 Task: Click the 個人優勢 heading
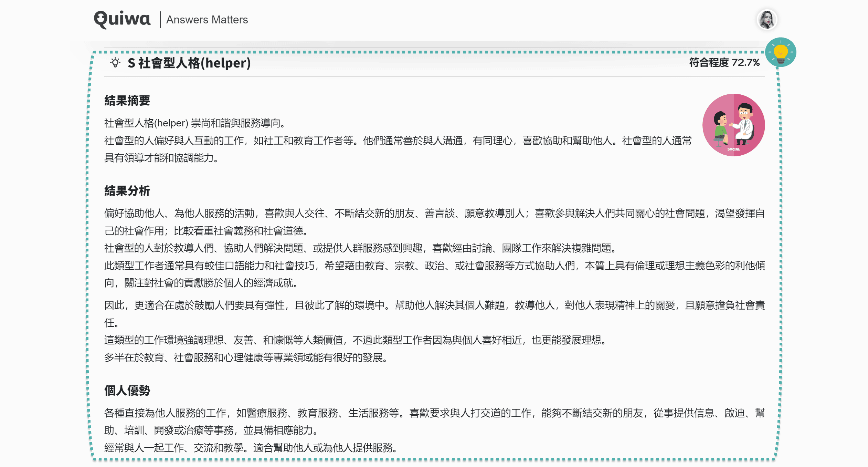(127, 391)
